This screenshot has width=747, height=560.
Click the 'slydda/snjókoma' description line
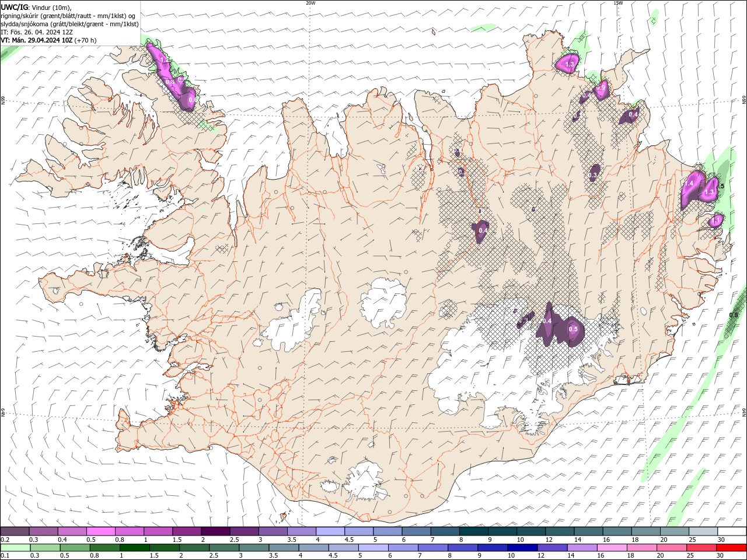69,24
